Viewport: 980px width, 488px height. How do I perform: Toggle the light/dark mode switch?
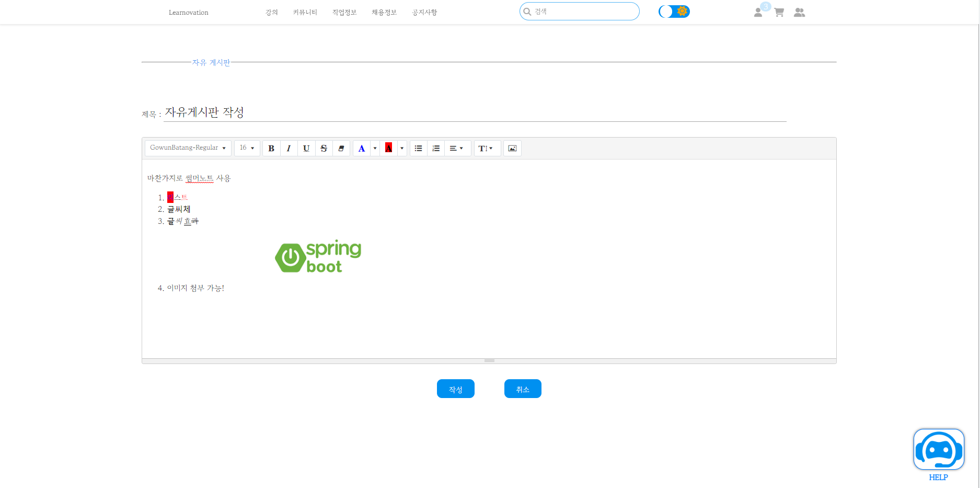[674, 11]
